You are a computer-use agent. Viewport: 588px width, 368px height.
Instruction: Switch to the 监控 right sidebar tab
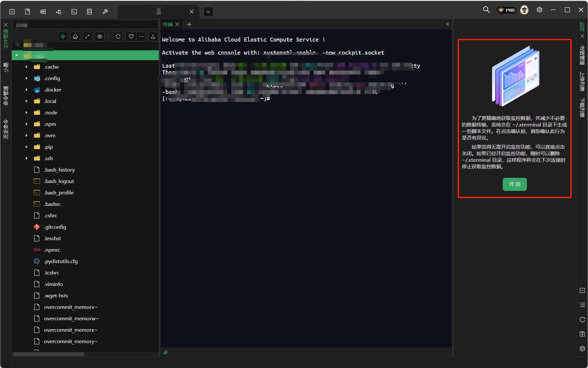pos(582,27)
